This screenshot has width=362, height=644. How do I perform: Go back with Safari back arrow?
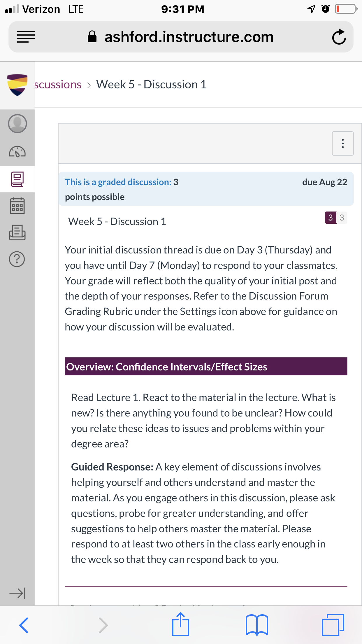pyautogui.click(x=24, y=625)
